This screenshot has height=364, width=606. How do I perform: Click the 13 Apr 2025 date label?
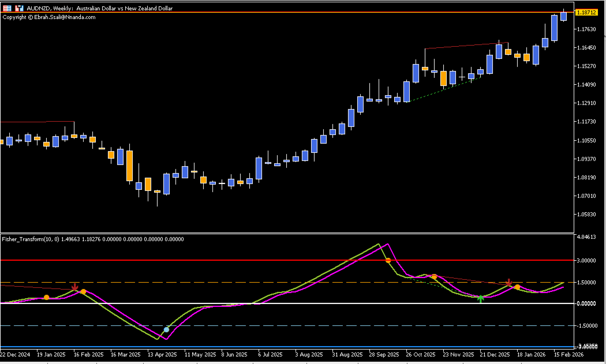coord(162,354)
